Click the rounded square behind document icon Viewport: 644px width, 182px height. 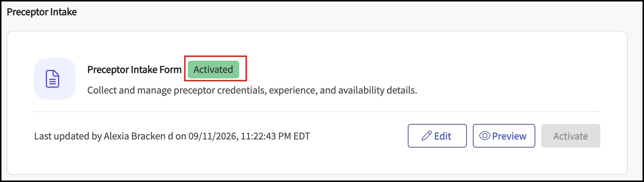point(55,79)
